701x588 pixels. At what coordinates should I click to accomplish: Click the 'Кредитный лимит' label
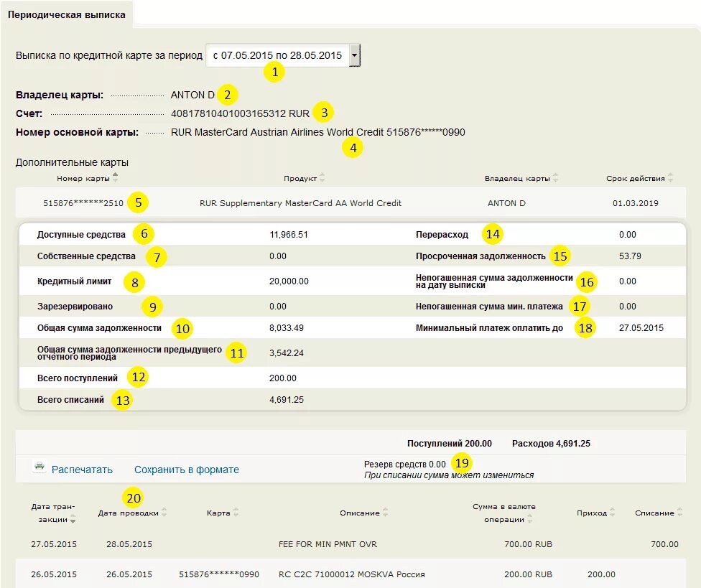click(74, 281)
